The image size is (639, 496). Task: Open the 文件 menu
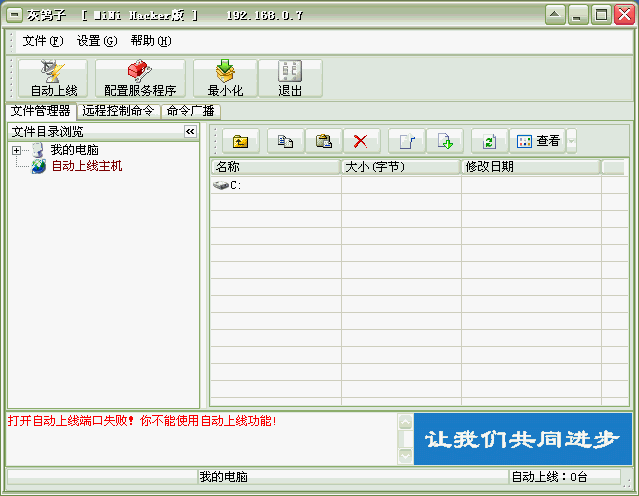coord(42,41)
